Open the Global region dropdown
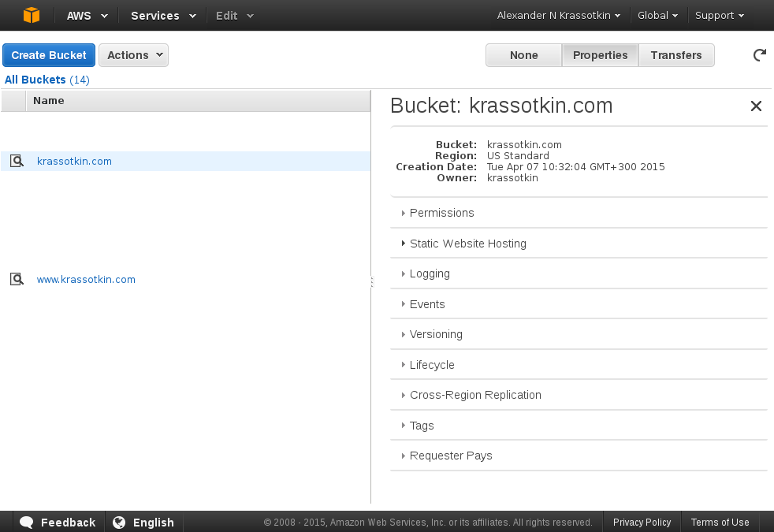 pyautogui.click(x=657, y=15)
